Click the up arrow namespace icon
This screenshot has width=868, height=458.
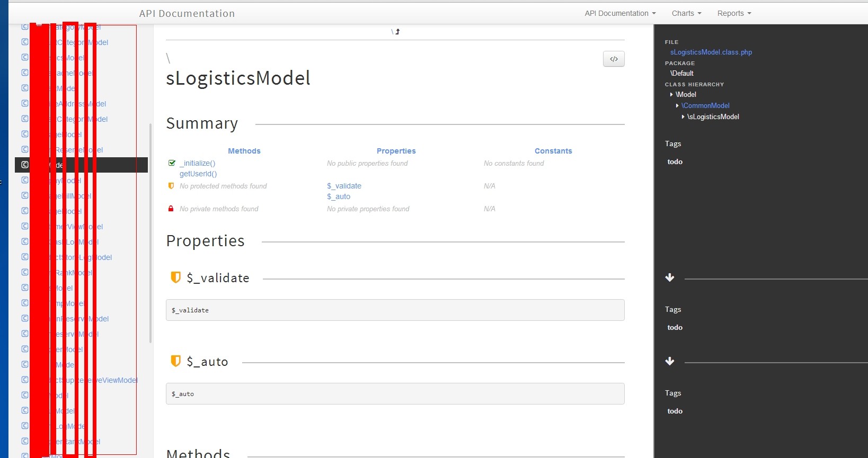pos(397,32)
